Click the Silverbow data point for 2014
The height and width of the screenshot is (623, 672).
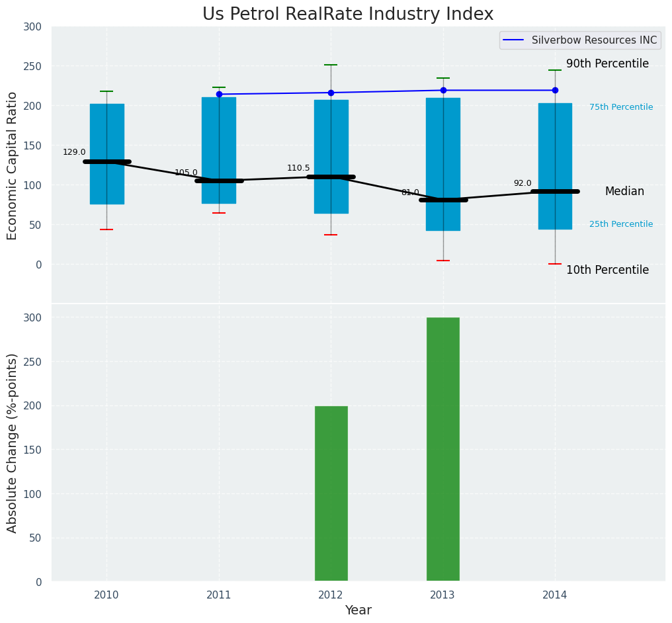point(555,91)
